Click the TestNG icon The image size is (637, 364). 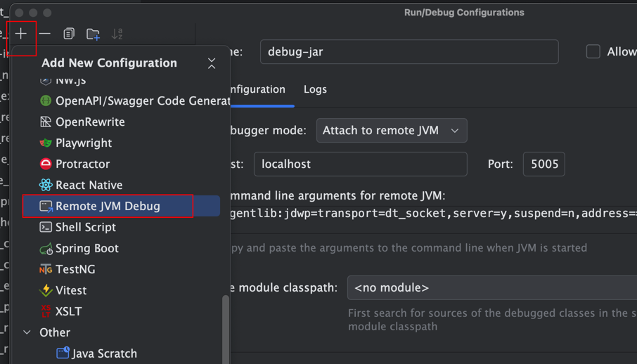pyautogui.click(x=46, y=269)
